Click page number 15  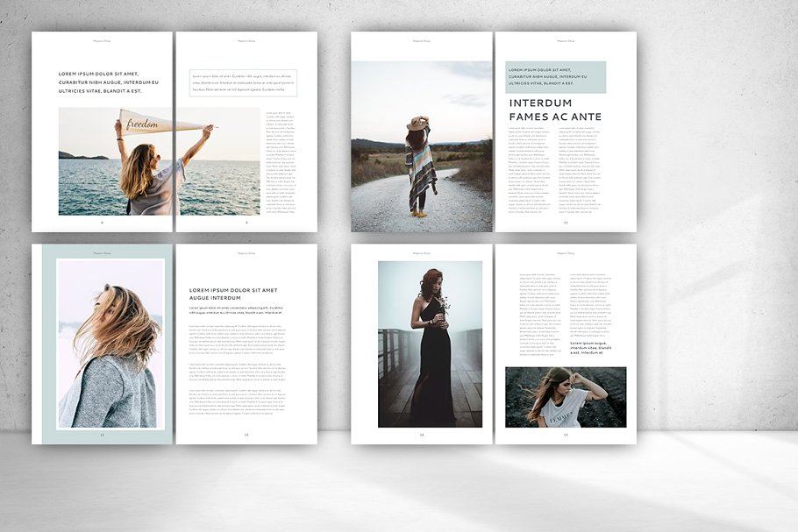tap(566, 435)
